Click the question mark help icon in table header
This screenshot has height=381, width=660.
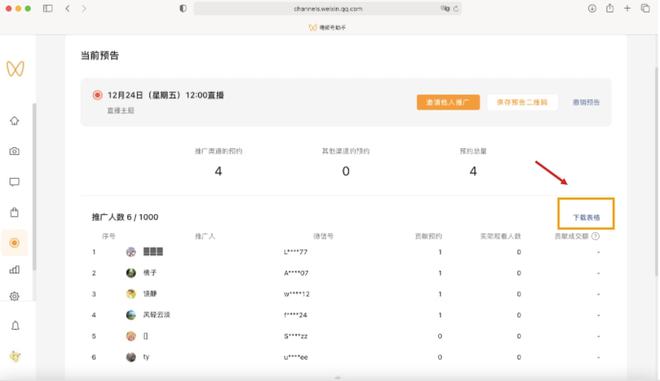[x=595, y=236]
